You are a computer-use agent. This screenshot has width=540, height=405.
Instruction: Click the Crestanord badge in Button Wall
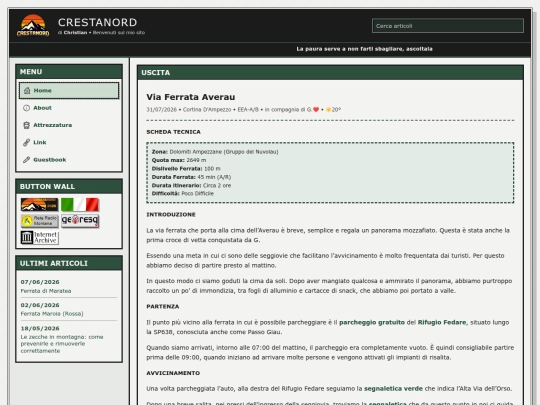coord(39,205)
